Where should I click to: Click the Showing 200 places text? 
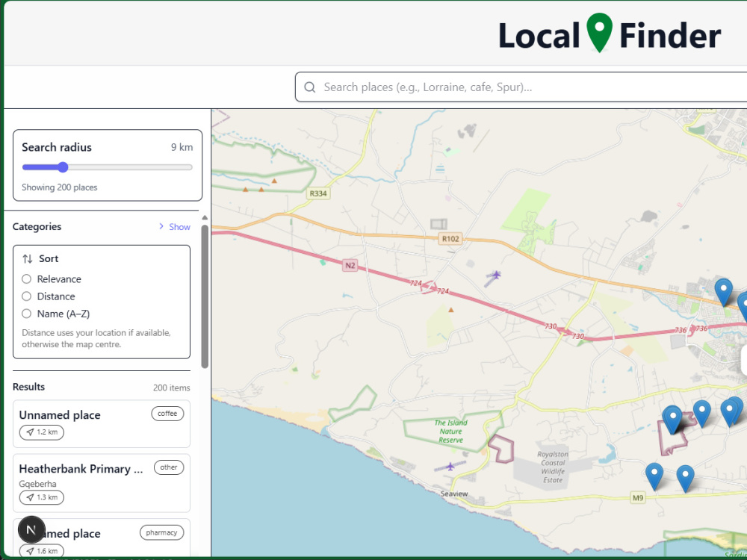coord(60,187)
